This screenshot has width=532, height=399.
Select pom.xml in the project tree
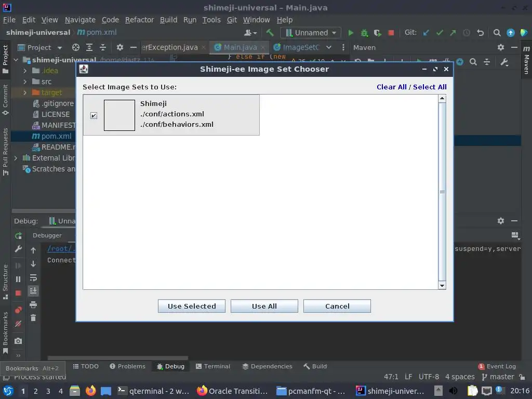[51, 136]
